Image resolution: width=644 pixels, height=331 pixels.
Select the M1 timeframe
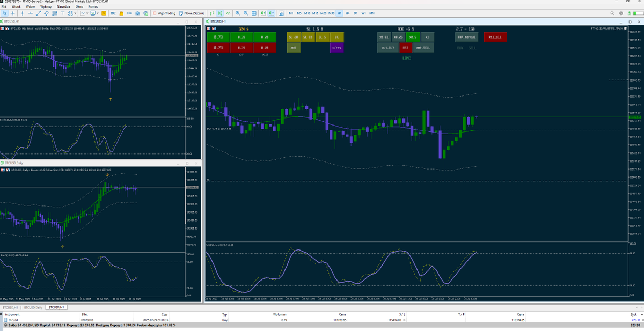(291, 13)
